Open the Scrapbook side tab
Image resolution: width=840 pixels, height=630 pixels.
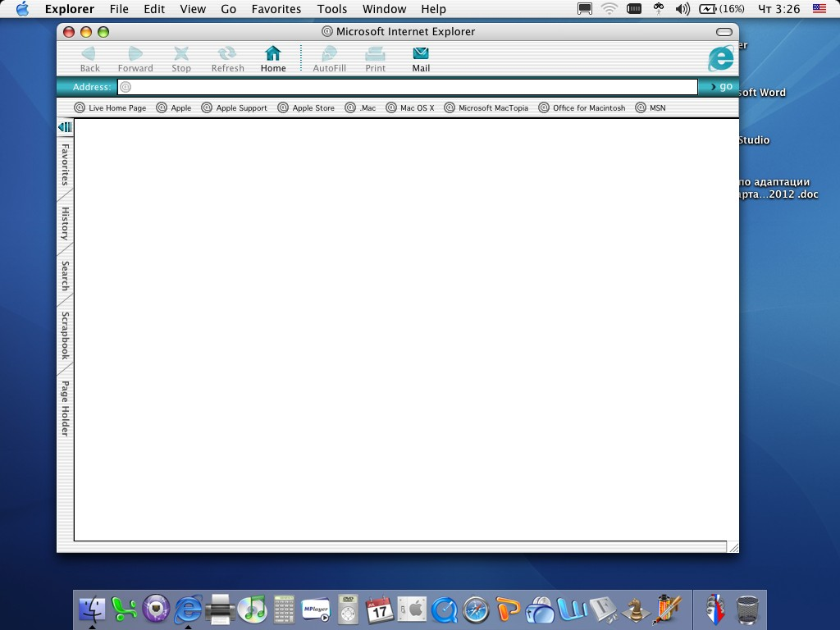tap(65, 336)
